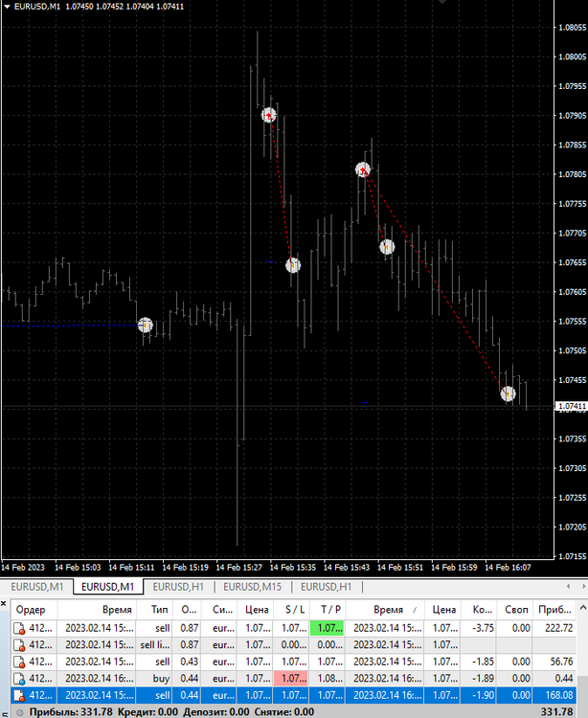Image resolution: width=588 pixels, height=718 pixels.
Task: Click the order icon in the 222.72 profit row
Action: coord(19,629)
